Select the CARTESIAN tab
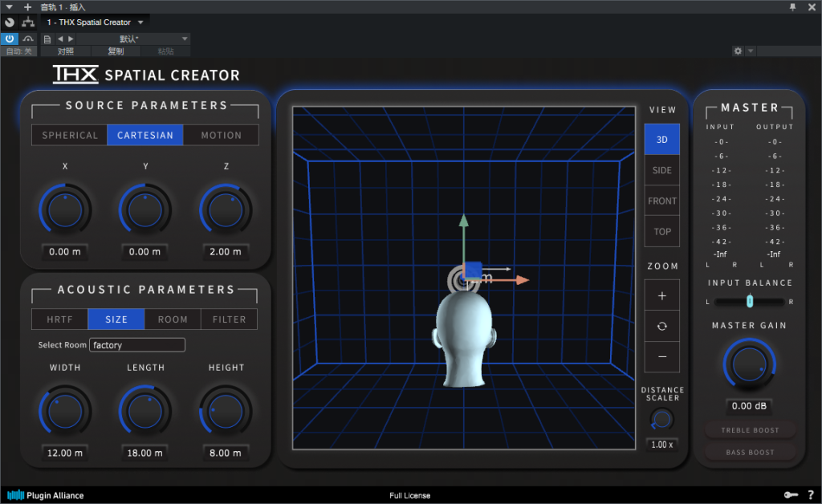 click(145, 135)
